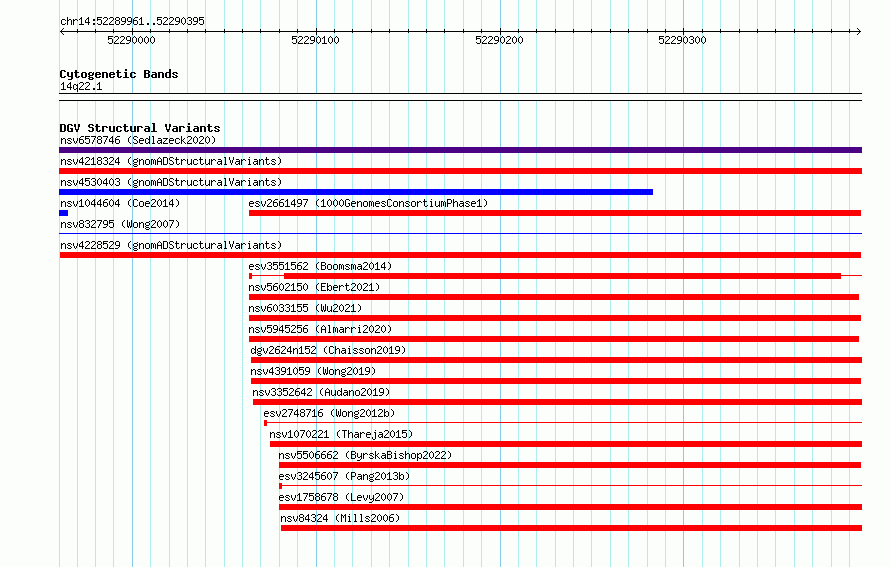This screenshot has width=890, height=567.
Task: Click the nsv832795 (Wong2007) label
Action: [120, 224]
